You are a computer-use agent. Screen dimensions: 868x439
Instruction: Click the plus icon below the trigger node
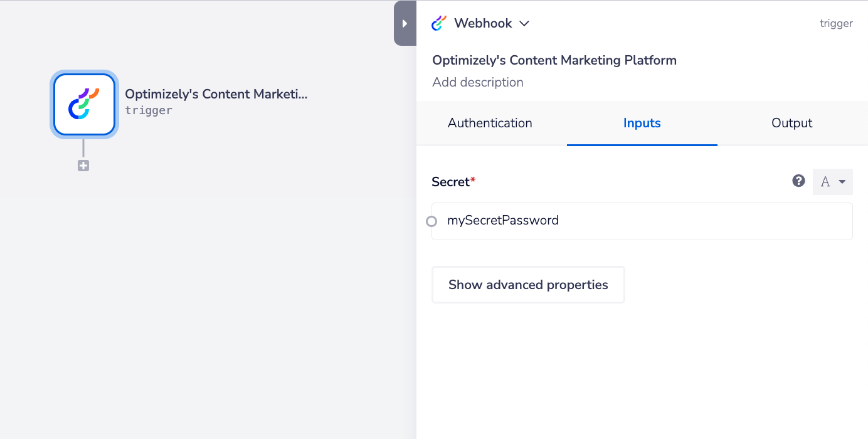click(x=83, y=166)
